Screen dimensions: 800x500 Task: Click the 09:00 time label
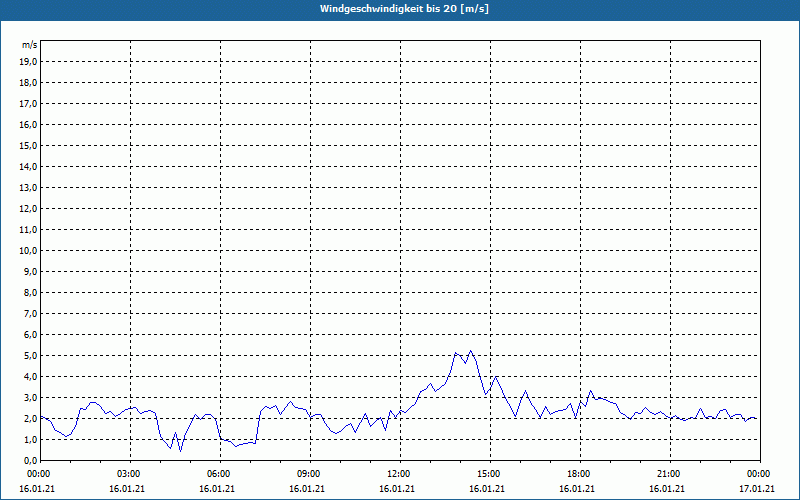pyautogui.click(x=311, y=474)
